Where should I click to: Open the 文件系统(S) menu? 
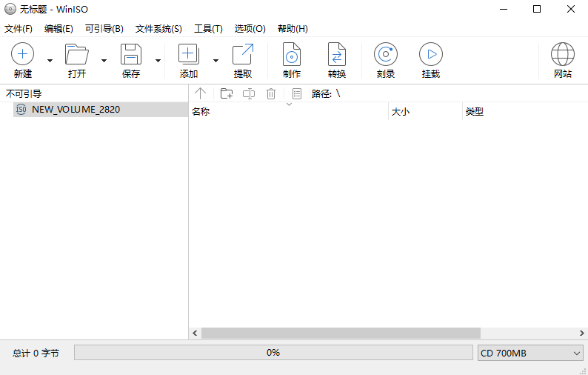(158, 29)
